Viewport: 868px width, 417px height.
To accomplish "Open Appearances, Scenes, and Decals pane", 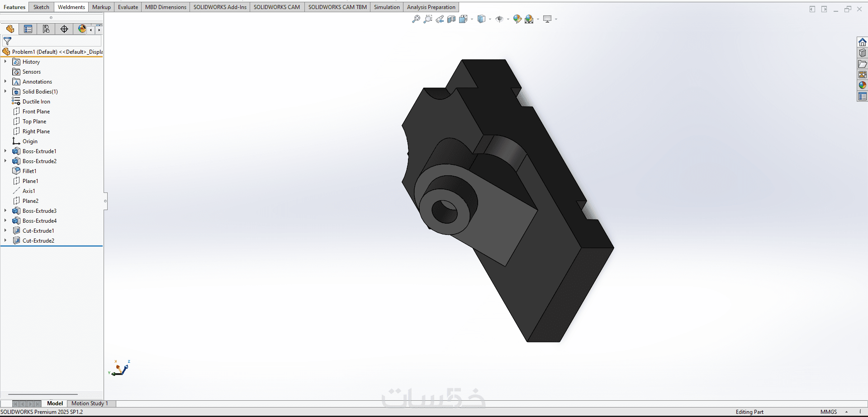I will pos(863,85).
